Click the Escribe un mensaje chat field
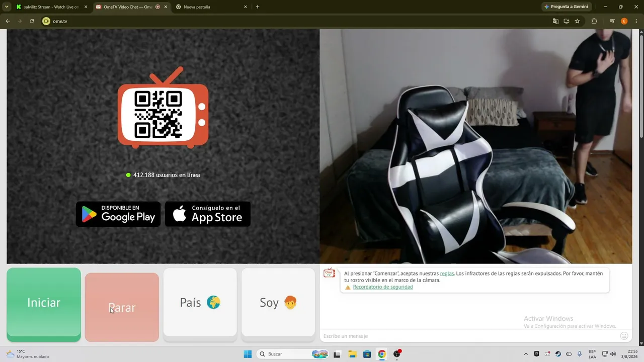Screen dimensions: 644x362 (468, 336)
